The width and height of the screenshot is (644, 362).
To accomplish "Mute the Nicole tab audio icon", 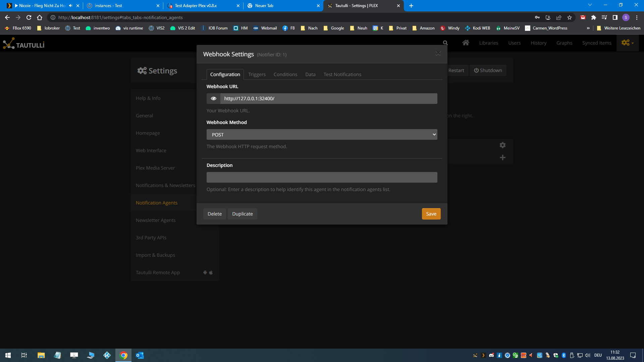I will [71, 6].
